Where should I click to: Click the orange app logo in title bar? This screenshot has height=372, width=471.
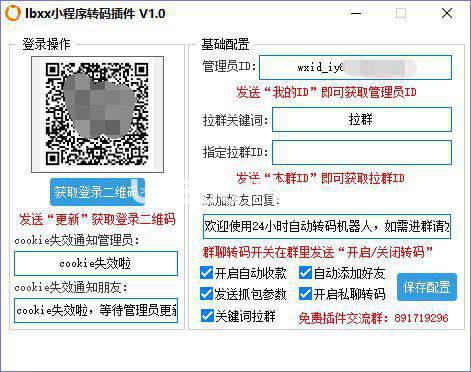point(13,13)
